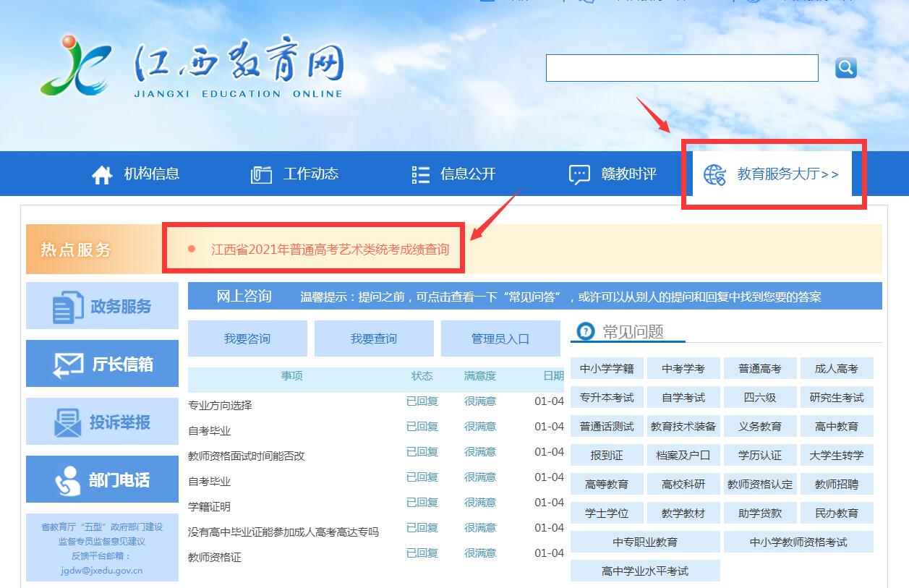The height and width of the screenshot is (588, 909).
Task: Click the mail icon in 投诉举报
Action: point(68,423)
